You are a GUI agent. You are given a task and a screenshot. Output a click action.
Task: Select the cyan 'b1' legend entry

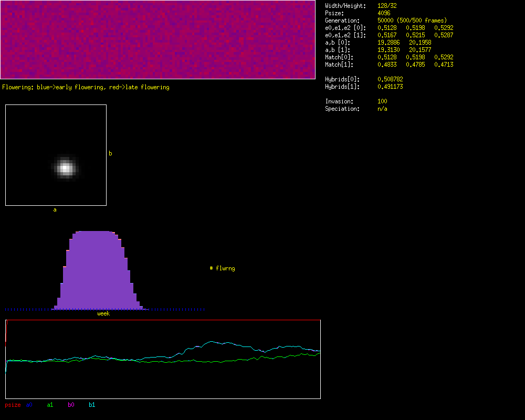(x=92, y=405)
